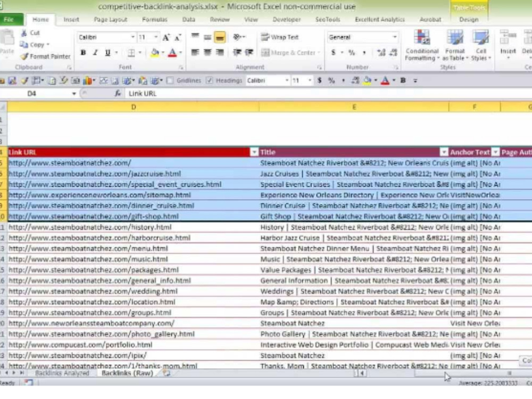Toggle the Headings checkbox

pos(210,80)
